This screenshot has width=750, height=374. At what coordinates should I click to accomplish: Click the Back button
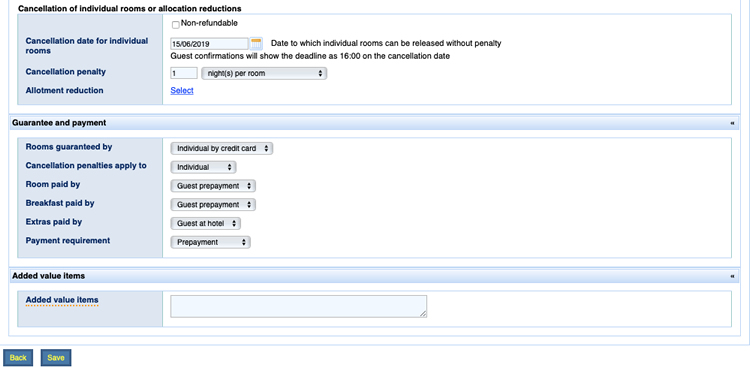click(x=18, y=358)
